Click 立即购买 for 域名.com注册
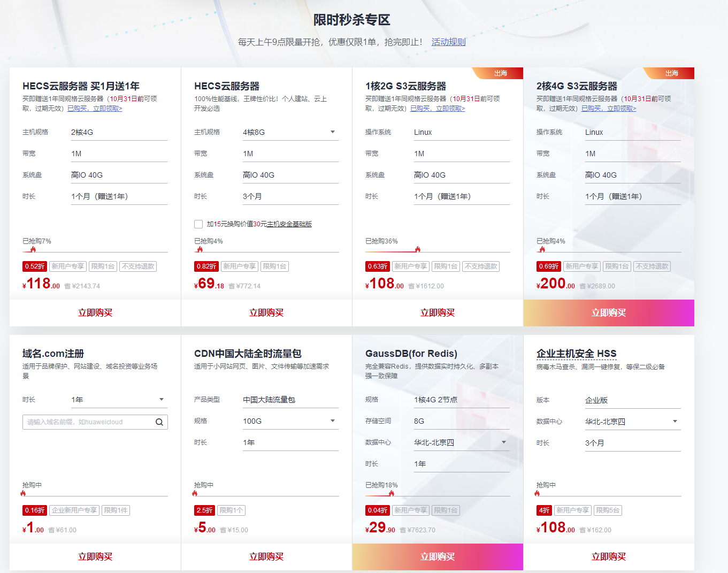Viewport: 728px width, 573px height. tap(95, 557)
